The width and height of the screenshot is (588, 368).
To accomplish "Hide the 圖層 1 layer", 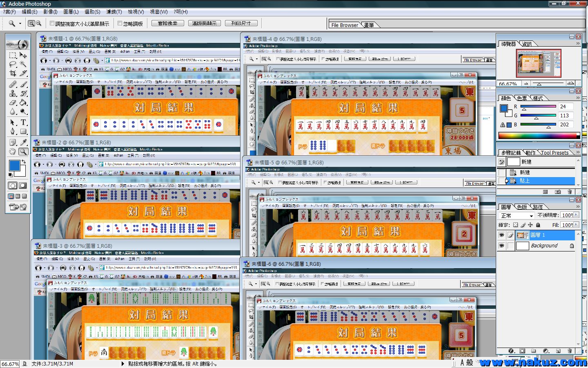I will [501, 235].
